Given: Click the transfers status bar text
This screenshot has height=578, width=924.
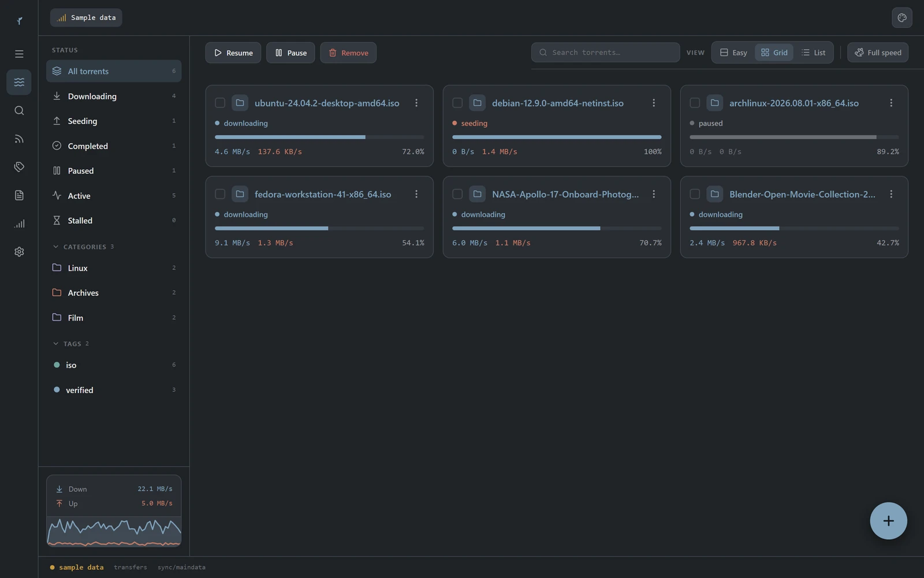Looking at the screenshot, I should [x=131, y=568].
